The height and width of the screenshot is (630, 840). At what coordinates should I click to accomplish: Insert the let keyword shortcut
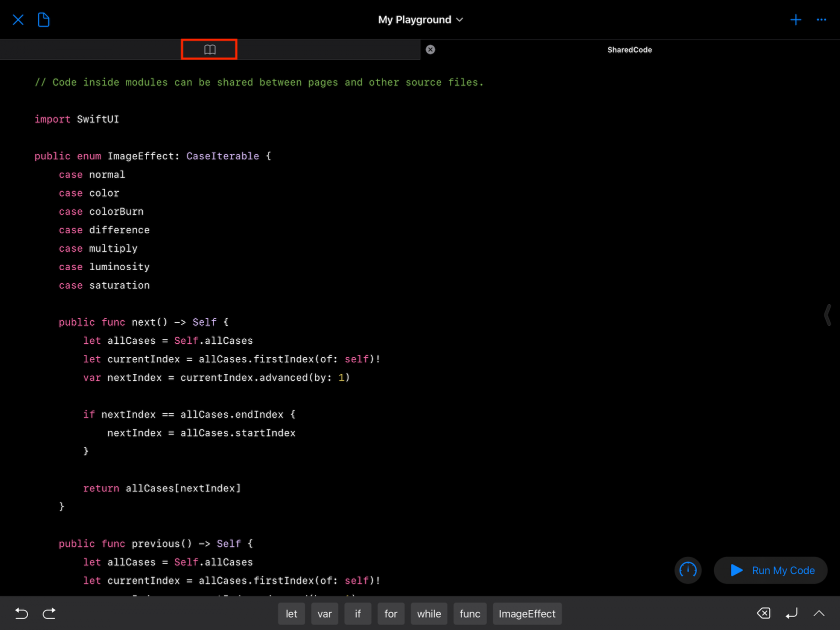tap(291, 613)
